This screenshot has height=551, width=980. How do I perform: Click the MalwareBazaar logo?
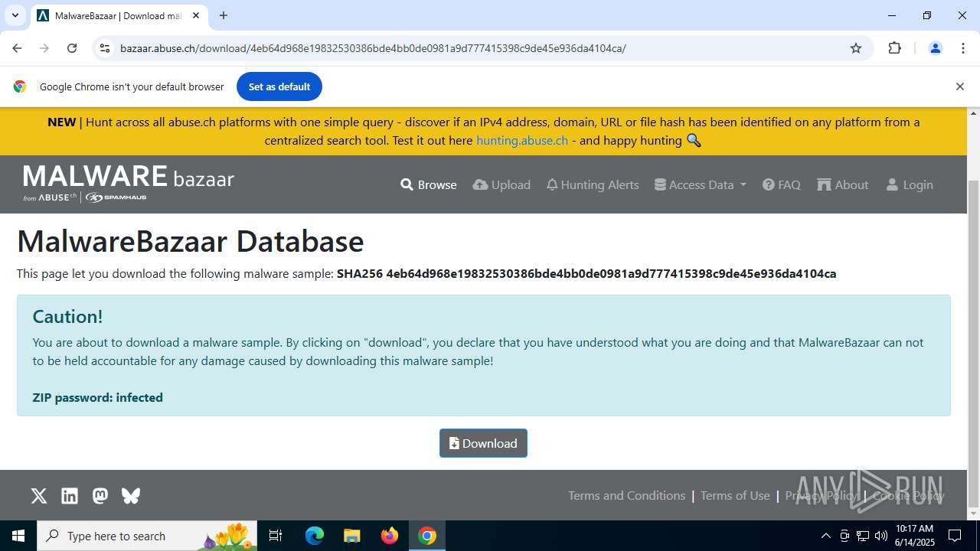(x=129, y=184)
